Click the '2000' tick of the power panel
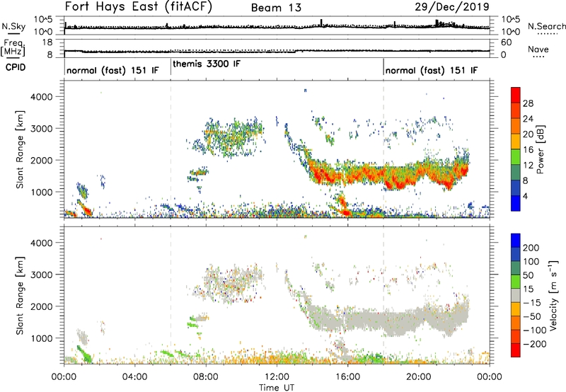This screenshot has height=392, width=566. pyautogui.click(x=42, y=160)
